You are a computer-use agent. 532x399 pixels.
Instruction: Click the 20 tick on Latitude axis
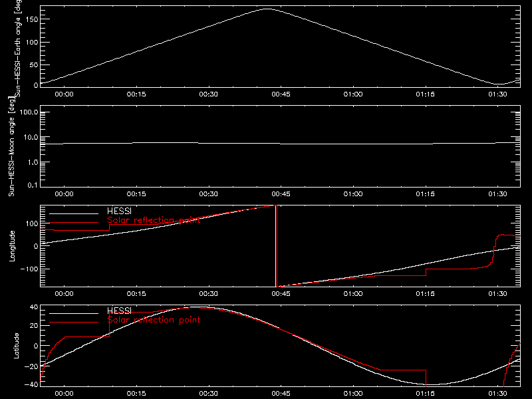34,326
